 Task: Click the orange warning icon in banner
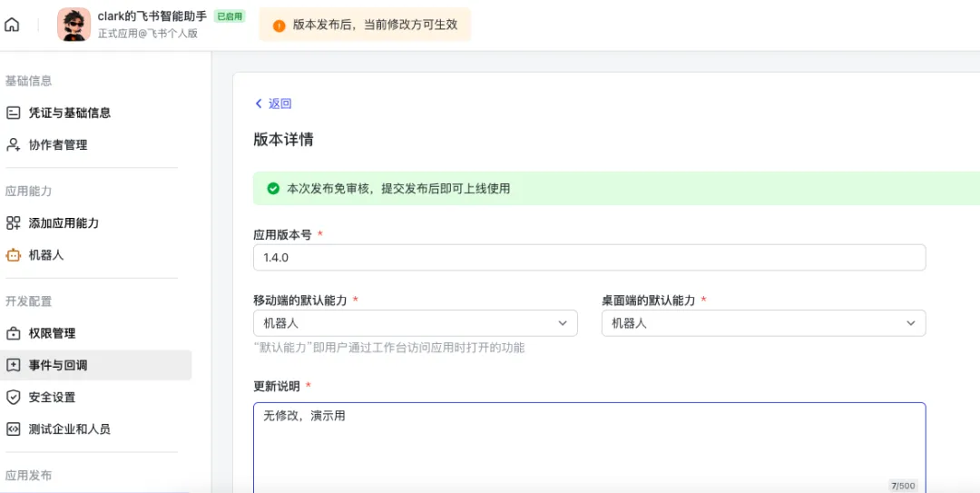(x=279, y=25)
